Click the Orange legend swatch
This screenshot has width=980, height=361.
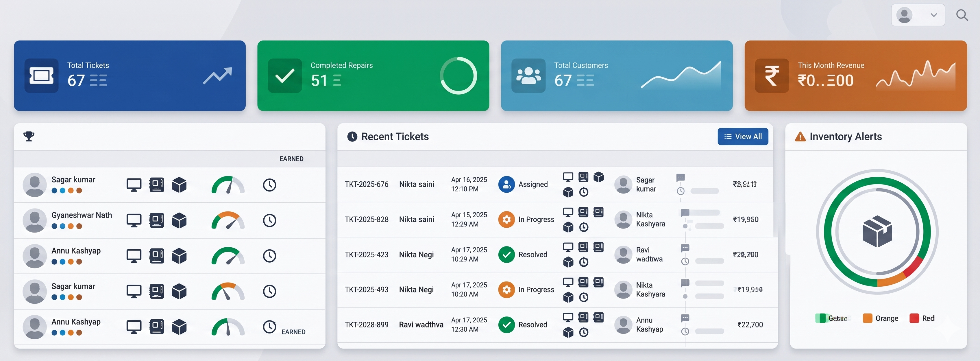pyautogui.click(x=867, y=318)
